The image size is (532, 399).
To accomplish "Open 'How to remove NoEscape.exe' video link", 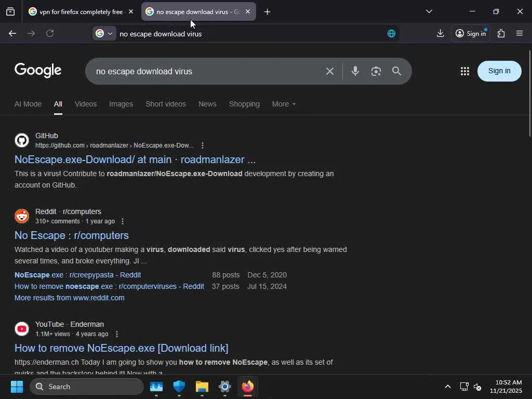I will (122, 348).
